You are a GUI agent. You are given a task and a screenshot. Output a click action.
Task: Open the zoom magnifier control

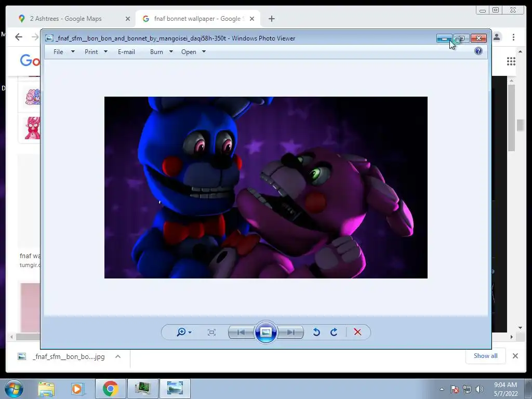(181, 332)
